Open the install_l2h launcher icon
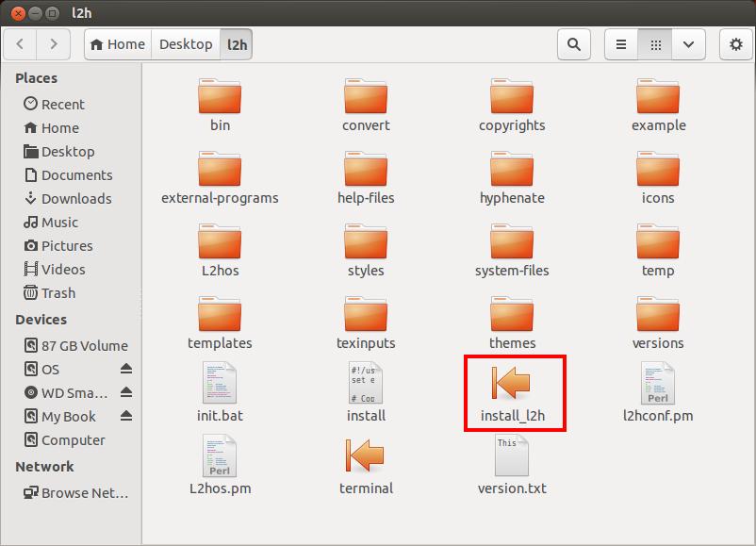This screenshot has width=756, height=546. 512,384
